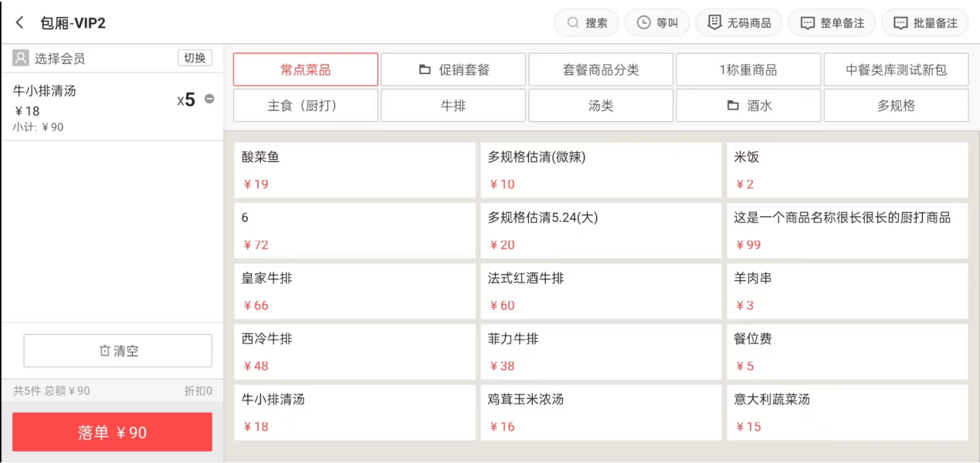Select the 常点菜品 category tab
The image size is (980, 463).
point(306,69)
